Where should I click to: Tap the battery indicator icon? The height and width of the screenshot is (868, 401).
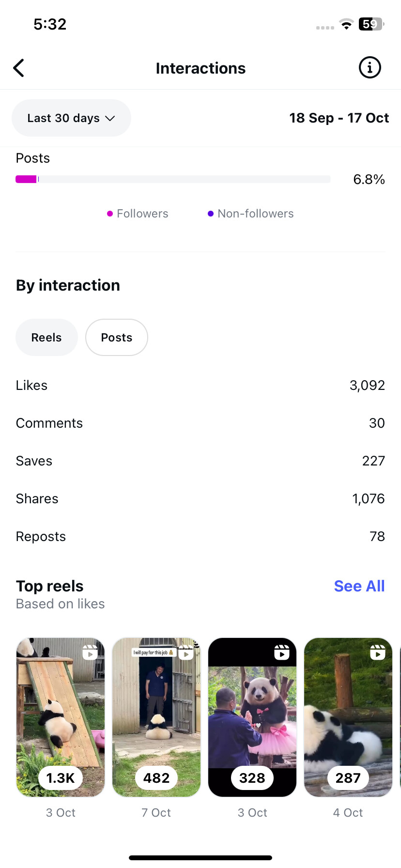coord(370,24)
